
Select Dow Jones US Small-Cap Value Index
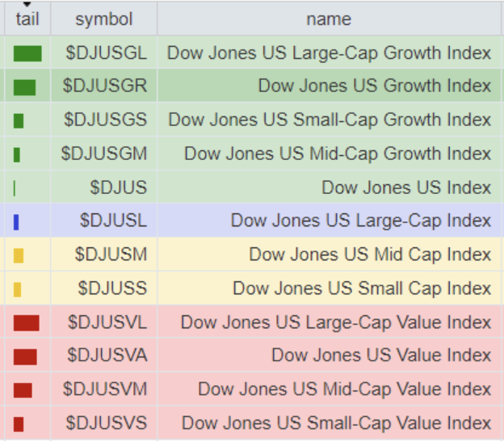click(336, 423)
